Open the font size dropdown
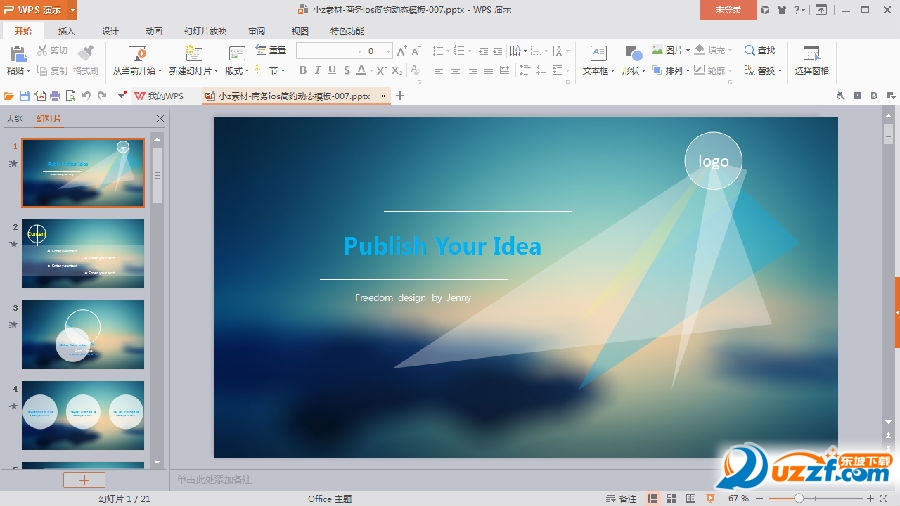Image resolution: width=900 pixels, height=506 pixels. [x=387, y=51]
